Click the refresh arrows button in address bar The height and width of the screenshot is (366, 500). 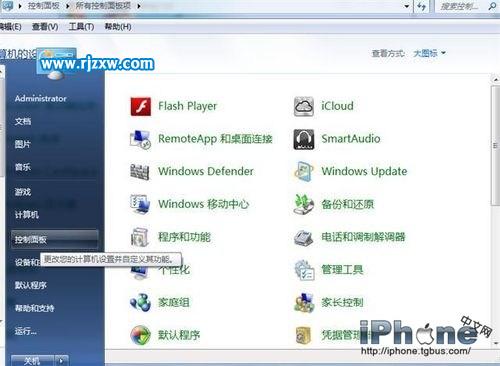point(421,6)
